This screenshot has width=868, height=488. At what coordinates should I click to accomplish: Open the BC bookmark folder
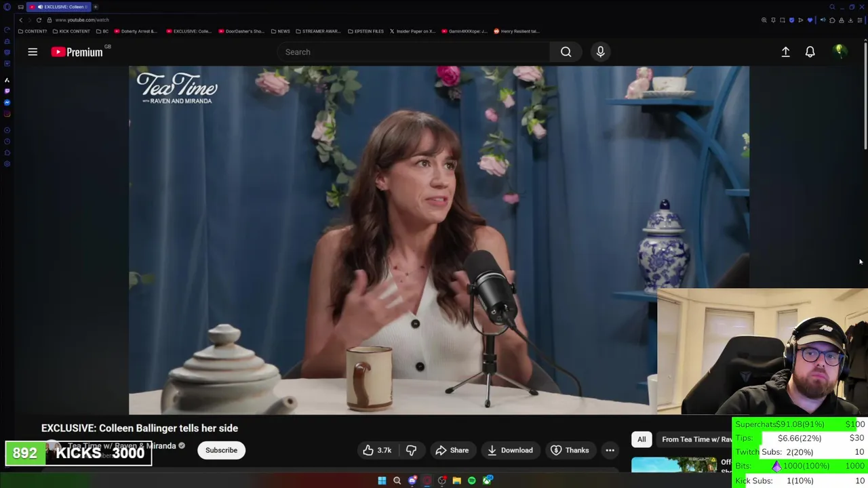[x=102, y=31]
